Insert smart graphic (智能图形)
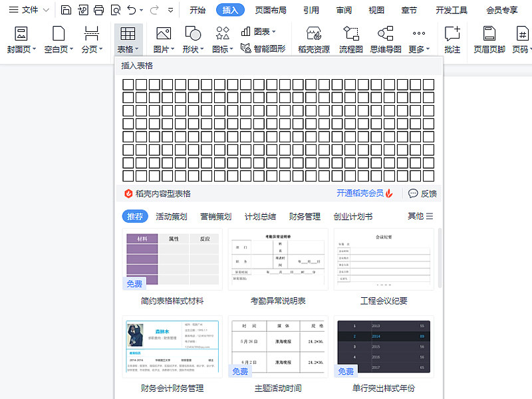The width and height of the screenshot is (532, 399). pos(263,49)
